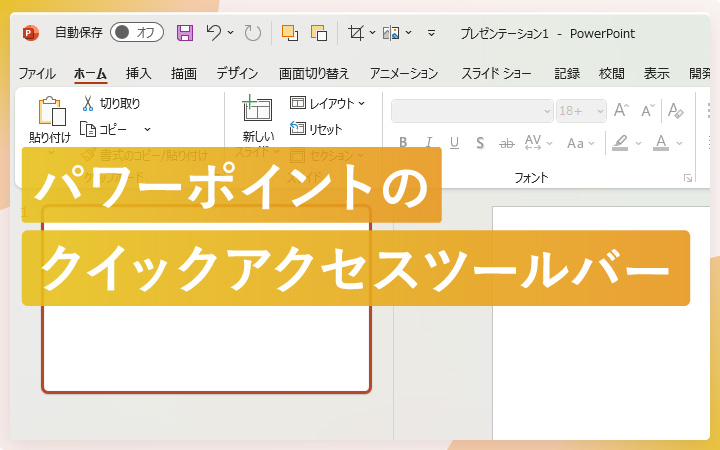Open the highlight color dropdown arrow
This screenshot has height=450, width=720.
[638, 143]
